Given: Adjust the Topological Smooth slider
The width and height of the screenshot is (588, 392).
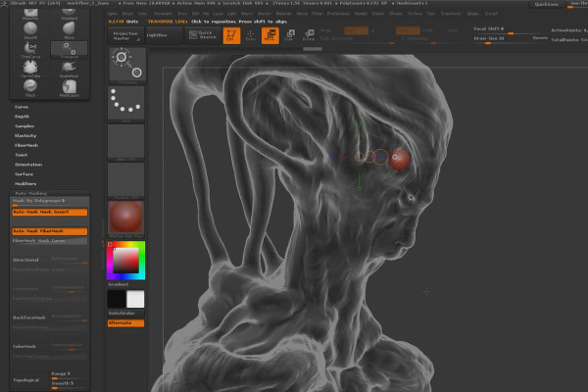Looking at the screenshot, I should [70, 385].
